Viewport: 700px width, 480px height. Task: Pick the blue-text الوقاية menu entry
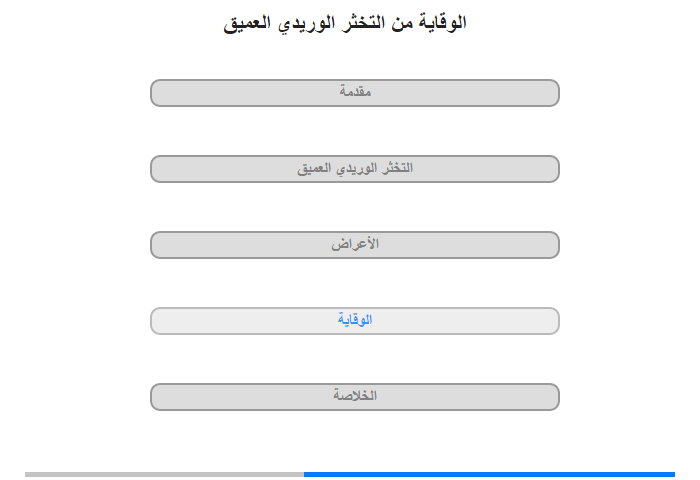point(354,321)
